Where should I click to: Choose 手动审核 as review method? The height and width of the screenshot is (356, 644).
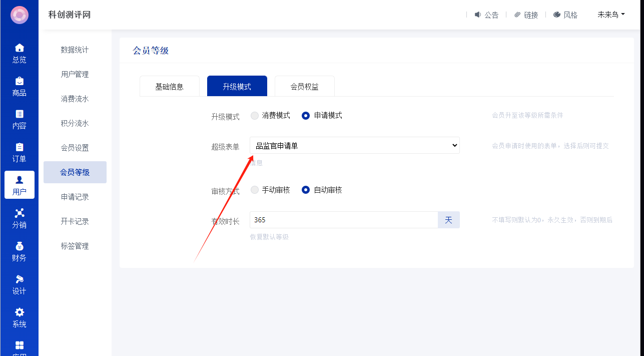pyautogui.click(x=255, y=190)
